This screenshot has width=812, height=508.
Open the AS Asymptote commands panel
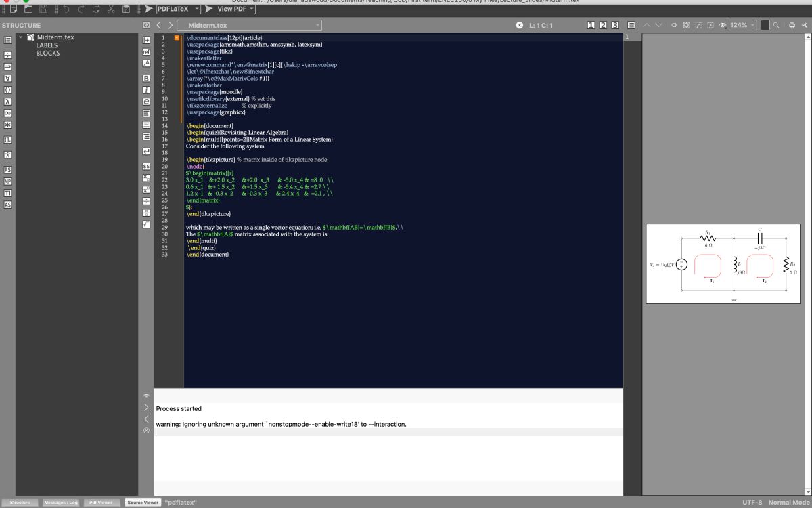click(7, 205)
